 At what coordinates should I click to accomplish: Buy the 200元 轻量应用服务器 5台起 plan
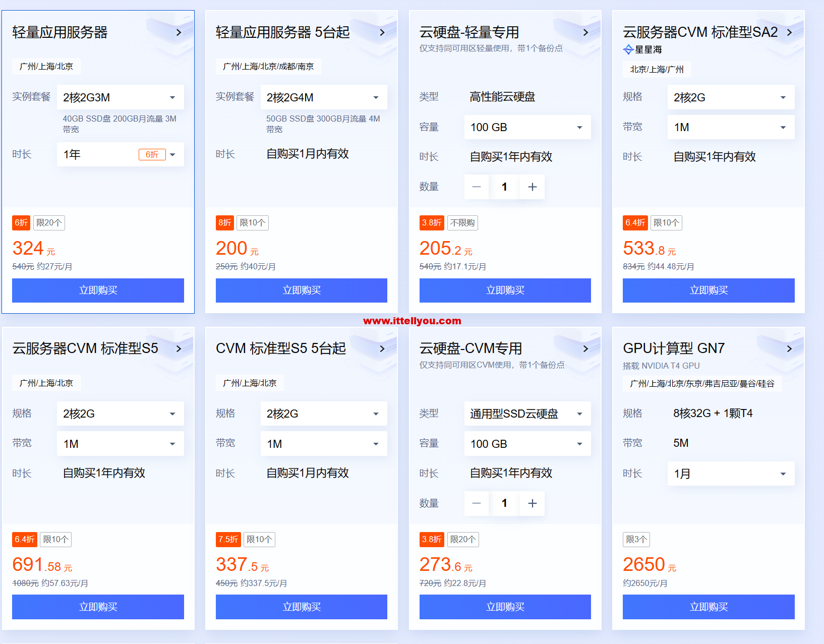[302, 290]
